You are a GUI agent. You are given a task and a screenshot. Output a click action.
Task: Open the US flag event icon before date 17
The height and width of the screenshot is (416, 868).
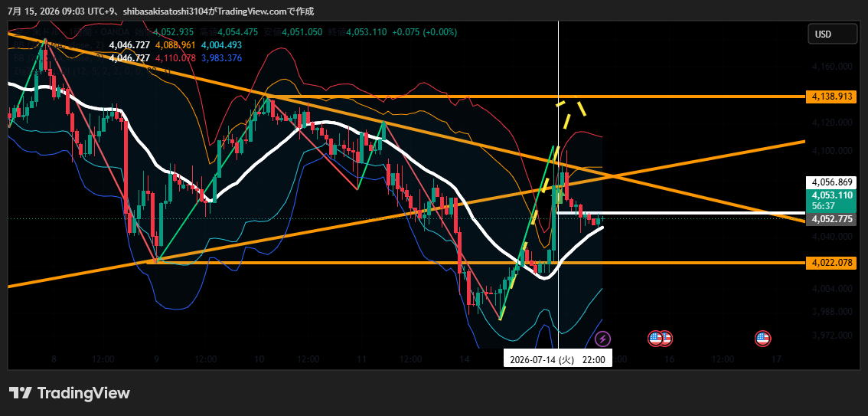point(763,338)
